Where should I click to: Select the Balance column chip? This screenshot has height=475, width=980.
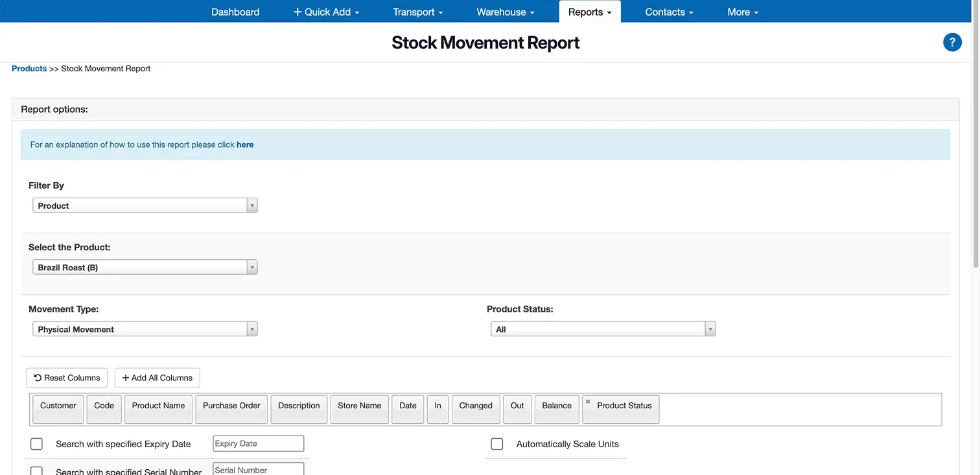click(557, 409)
